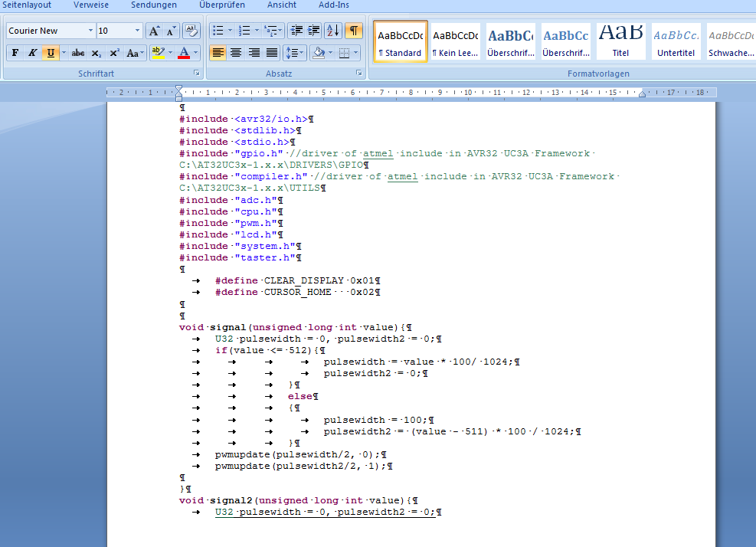Screen dimensions: 756x547
Task: Apply second Überschrift heading style
Action: pos(565,42)
